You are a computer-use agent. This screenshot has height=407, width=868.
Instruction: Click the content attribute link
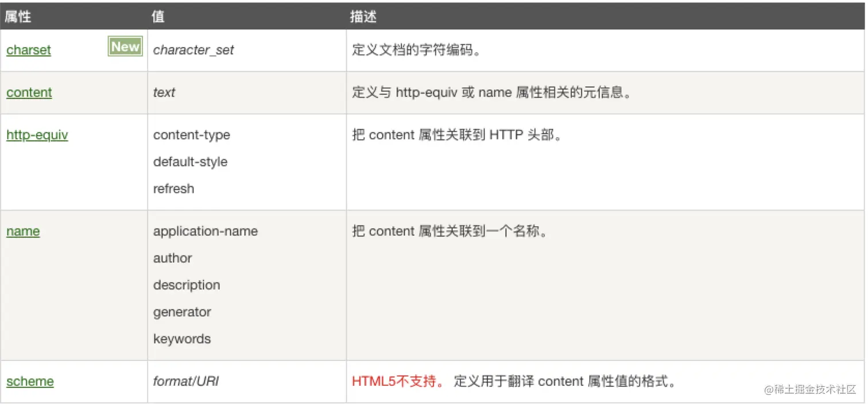[x=29, y=92]
